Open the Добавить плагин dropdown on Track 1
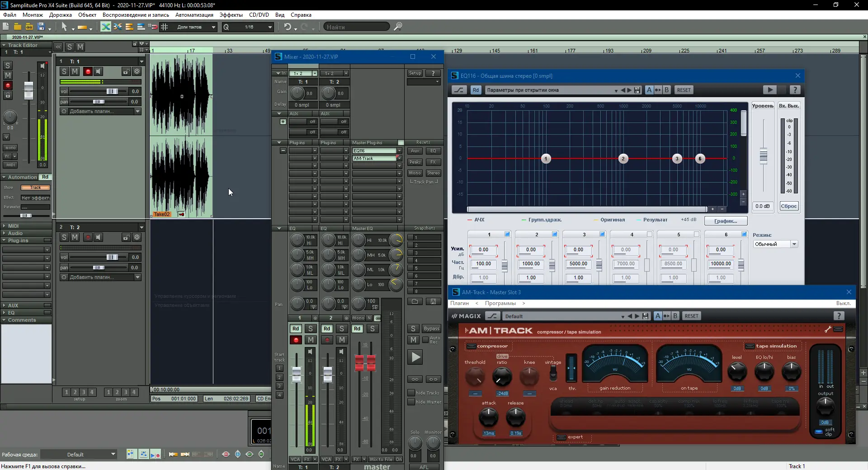This screenshot has width=868, height=470. tap(137, 112)
